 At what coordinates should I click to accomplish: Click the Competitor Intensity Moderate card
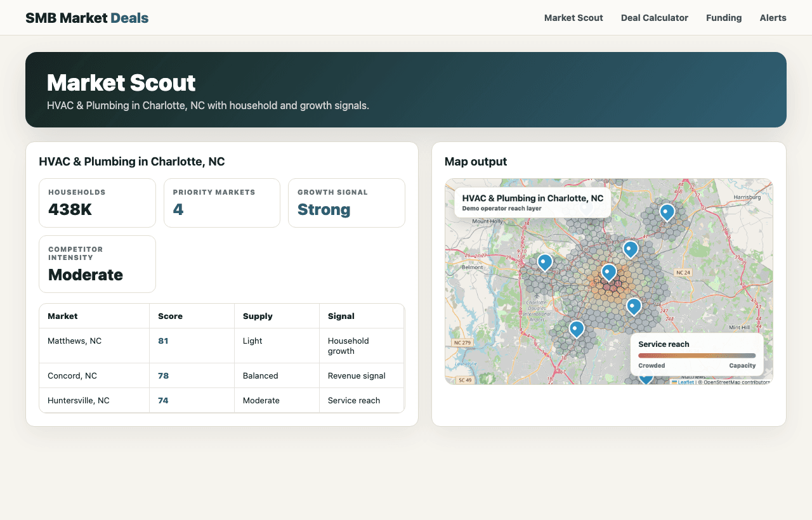(x=97, y=264)
